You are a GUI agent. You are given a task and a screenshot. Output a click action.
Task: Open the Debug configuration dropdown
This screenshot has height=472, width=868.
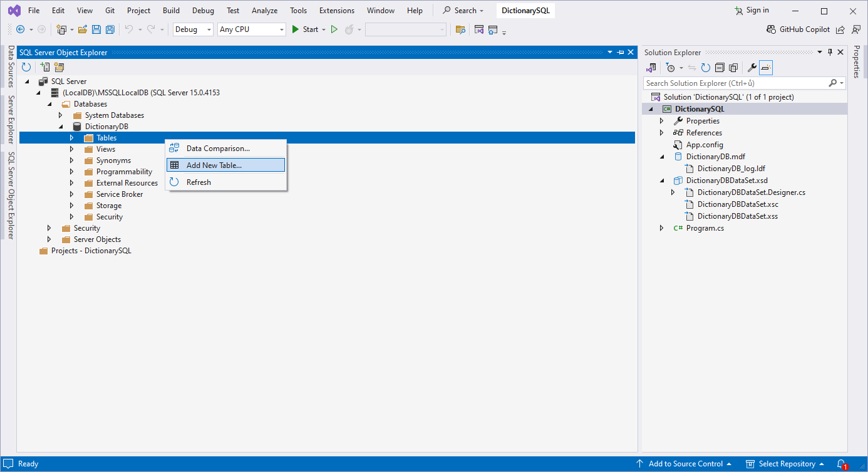194,29
